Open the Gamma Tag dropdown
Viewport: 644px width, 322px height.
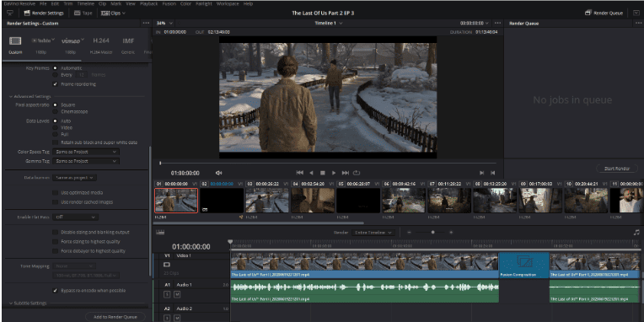point(86,161)
